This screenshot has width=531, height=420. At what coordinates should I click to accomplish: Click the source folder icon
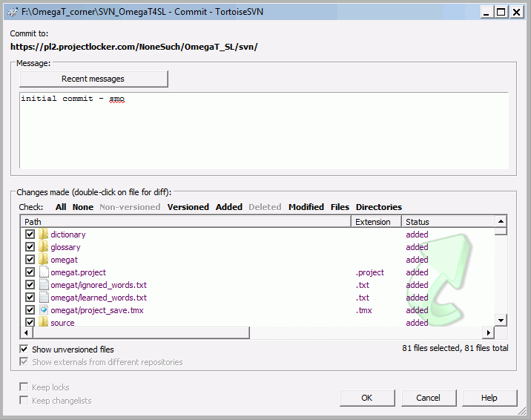[x=43, y=322]
